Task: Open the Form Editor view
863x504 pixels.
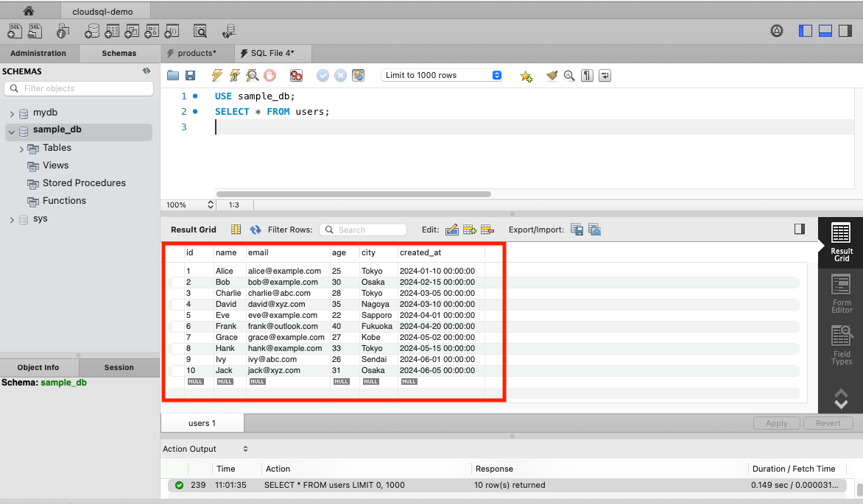Action: coord(841,294)
